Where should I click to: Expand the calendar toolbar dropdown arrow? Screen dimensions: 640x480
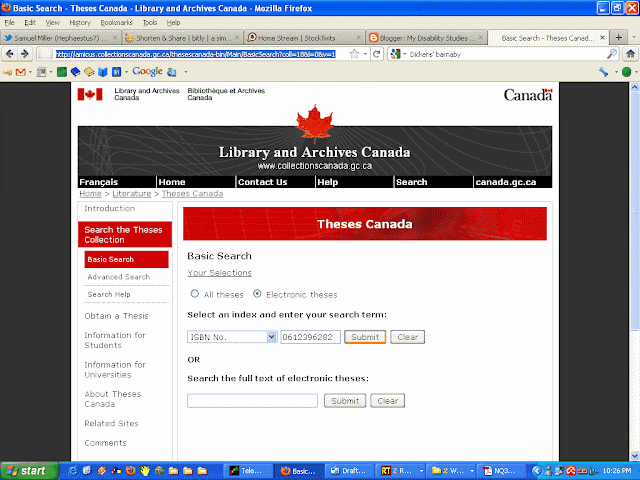[126, 72]
